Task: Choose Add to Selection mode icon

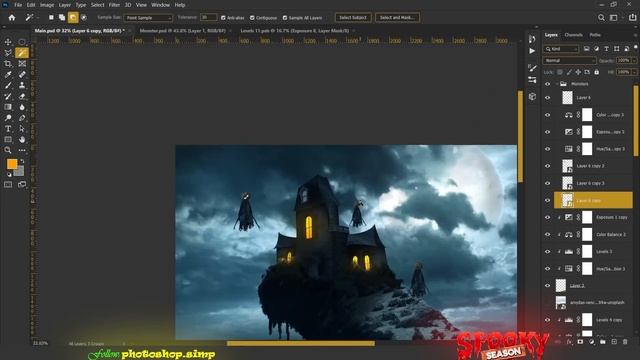Action: coord(62,18)
